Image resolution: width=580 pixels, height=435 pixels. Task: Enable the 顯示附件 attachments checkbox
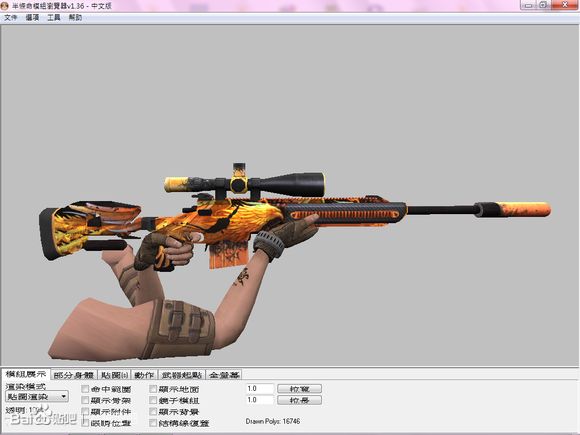[85, 411]
